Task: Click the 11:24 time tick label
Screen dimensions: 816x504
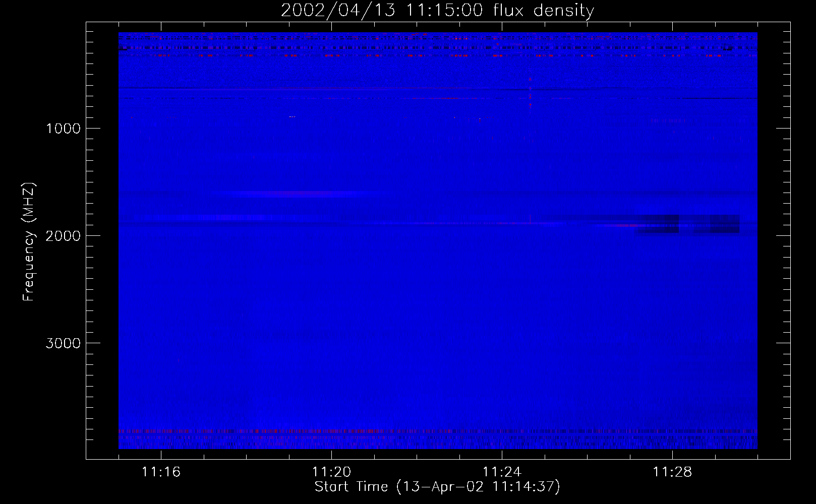Action: (502, 472)
